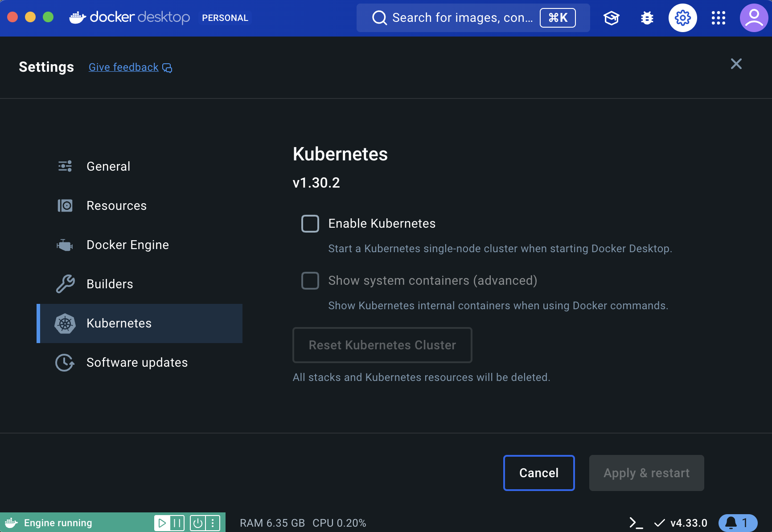Click 'All stacks and Kubernetes resources' warning text

422,377
